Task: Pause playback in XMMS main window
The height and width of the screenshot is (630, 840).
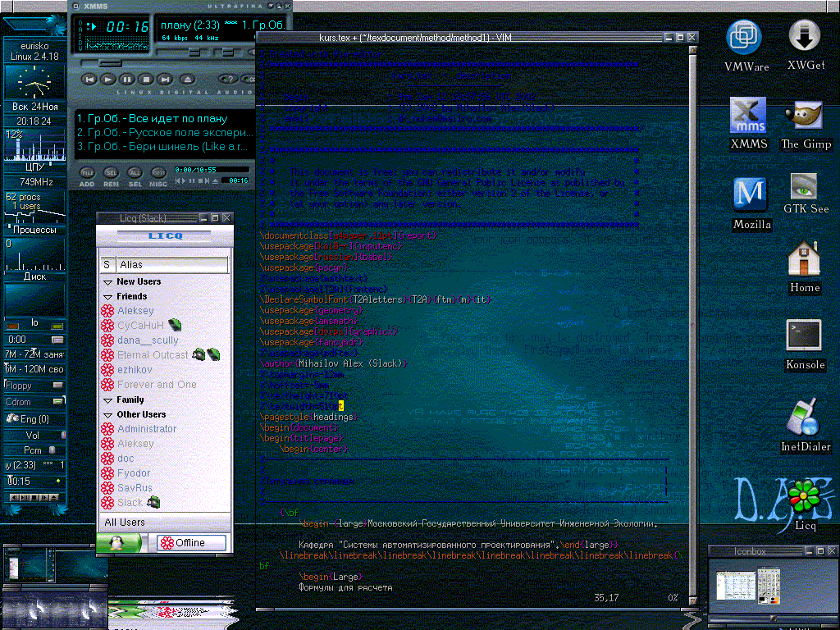Action: coord(127,80)
